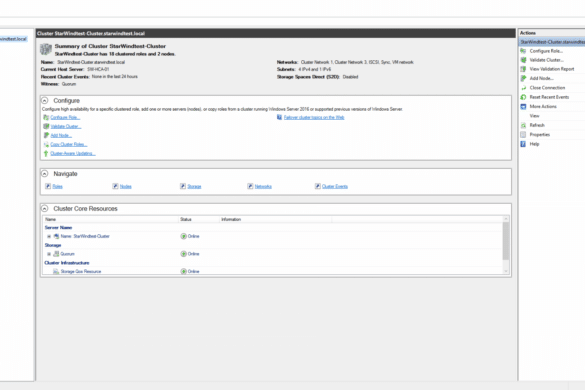Open the Configure Role... link in Configure section

(65, 117)
